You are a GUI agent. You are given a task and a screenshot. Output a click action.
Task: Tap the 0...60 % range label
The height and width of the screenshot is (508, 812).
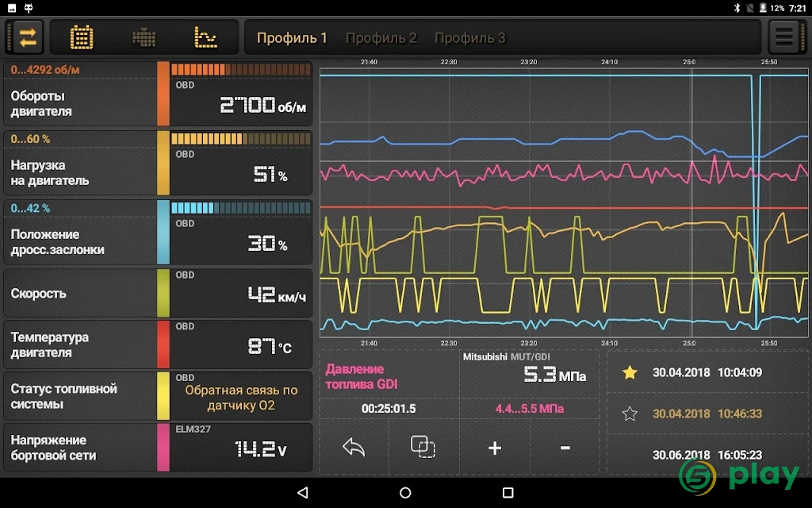30,139
